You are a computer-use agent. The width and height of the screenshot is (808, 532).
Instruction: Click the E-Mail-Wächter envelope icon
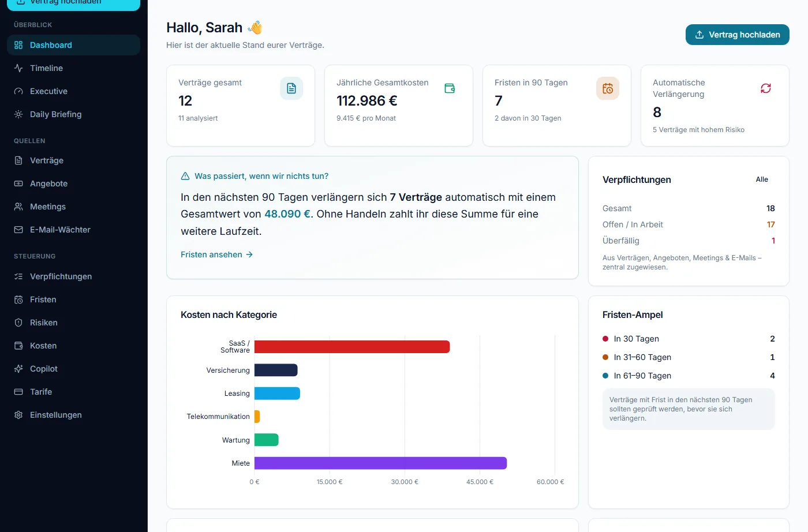[18, 230]
